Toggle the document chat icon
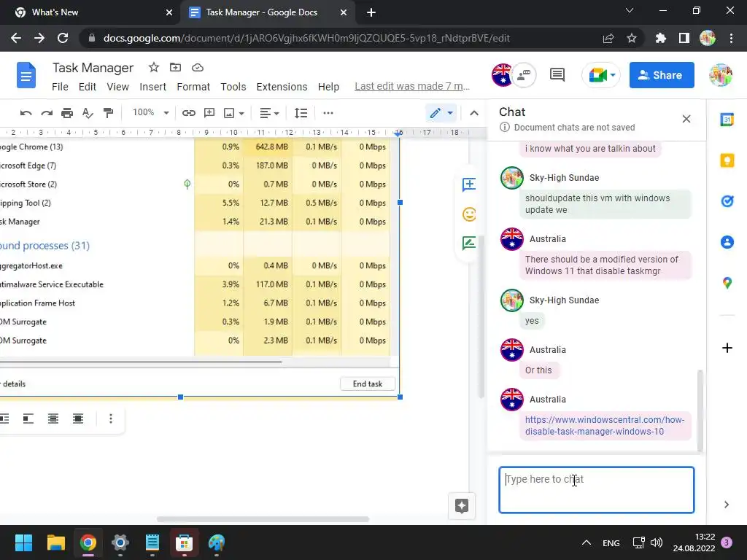The width and height of the screenshot is (747, 560). click(524, 75)
